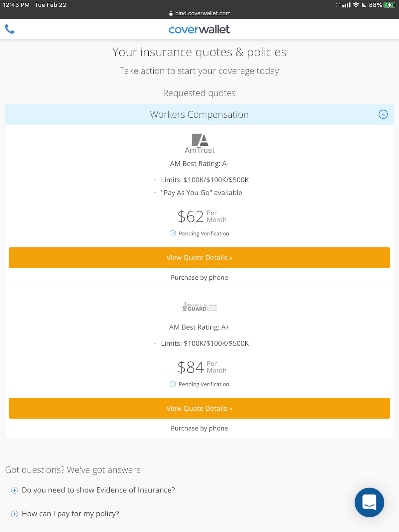Tap GUARD Pending Verification check icon
Viewport: 399px width, 532px height.
coord(173,384)
